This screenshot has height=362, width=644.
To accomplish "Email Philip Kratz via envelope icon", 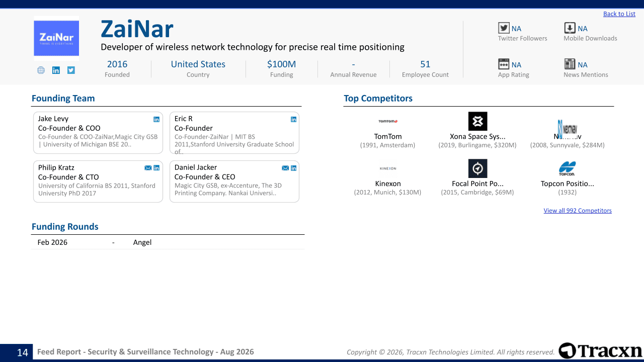I will pyautogui.click(x=148, y=168).
